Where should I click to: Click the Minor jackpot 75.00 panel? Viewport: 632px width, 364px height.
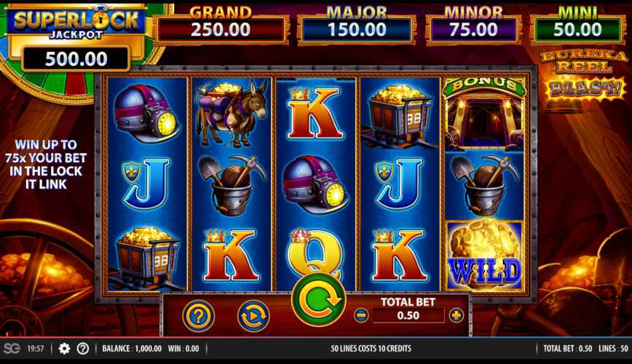coord(473,30)
